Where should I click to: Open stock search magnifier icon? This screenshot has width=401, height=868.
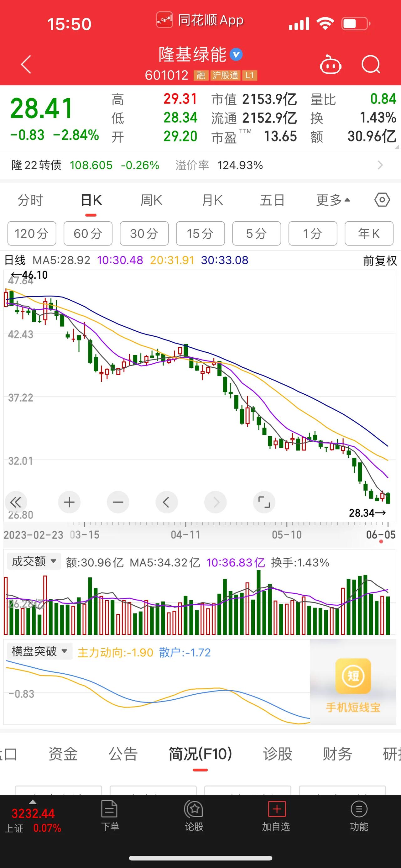point(371,64)
